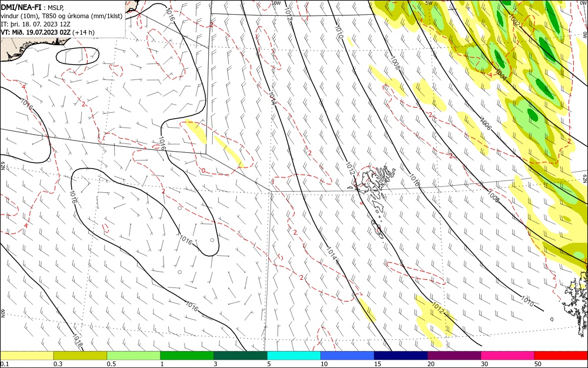Screen dimensions: 588x368
Task: Click the '0.5' legend value label
Action: (111, 364)
